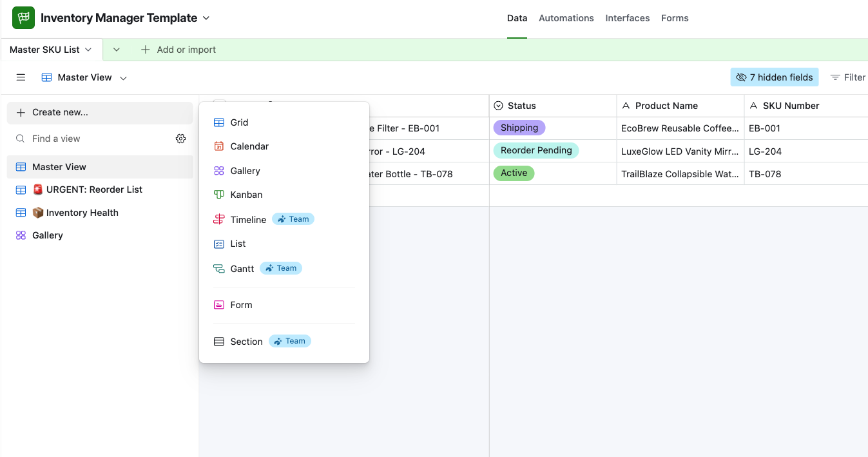This screenshot has height=457, width=868.
Task: Click the purple Shipping status pill
Action: pyautogui.click(x=519, y=128)
